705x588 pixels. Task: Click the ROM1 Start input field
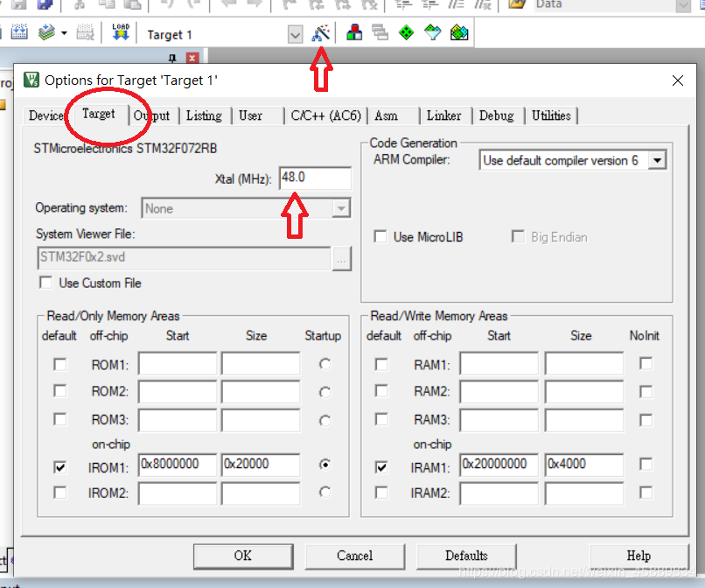click(178, 363)
